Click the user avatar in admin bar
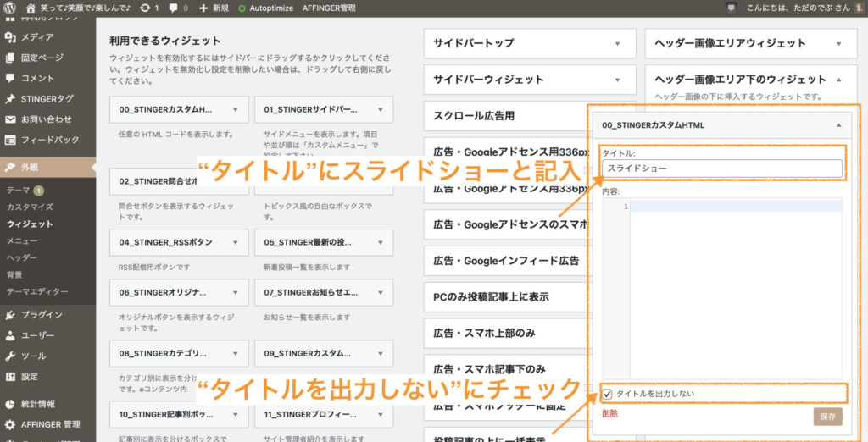The image size is (868, 442). click(859, 8)
